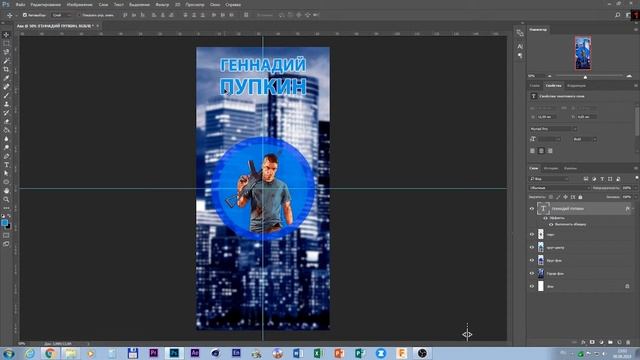Click the Navigator zoom slider handle

click(x=585, y=76)
